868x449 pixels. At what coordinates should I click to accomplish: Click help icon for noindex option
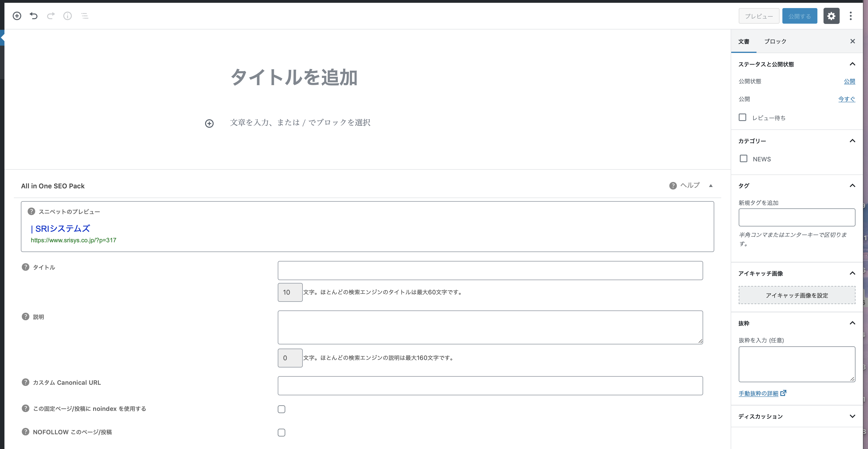pos(26,408)
